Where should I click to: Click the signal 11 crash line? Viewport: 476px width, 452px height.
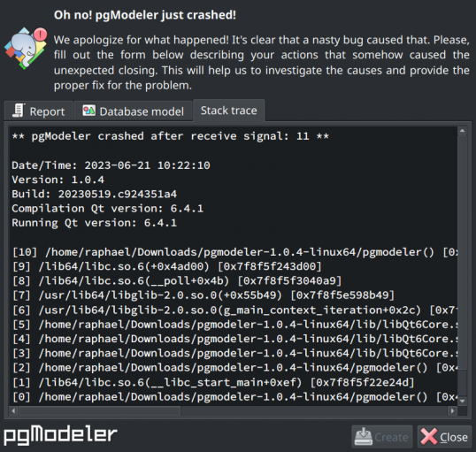tap(170, 136)
